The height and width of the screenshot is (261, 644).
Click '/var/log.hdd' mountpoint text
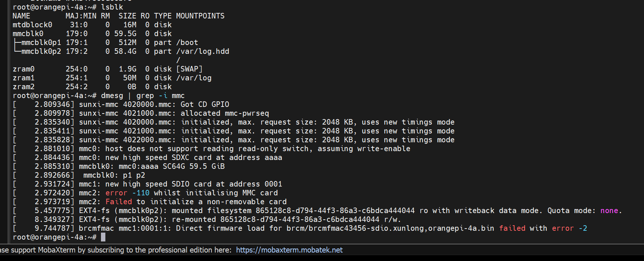coord(203,51)
